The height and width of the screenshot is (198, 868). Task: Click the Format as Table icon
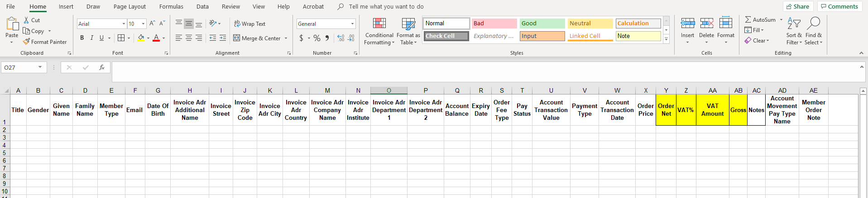coord(408,24)
